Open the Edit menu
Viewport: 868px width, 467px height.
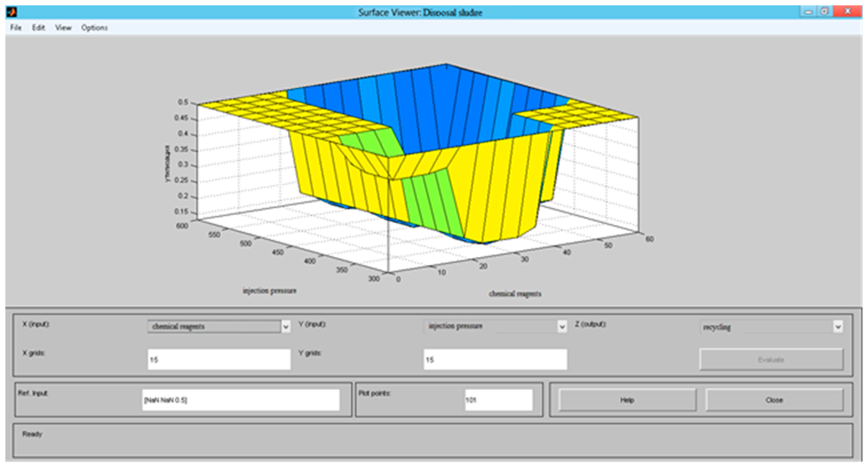click(x=38, y=28)
